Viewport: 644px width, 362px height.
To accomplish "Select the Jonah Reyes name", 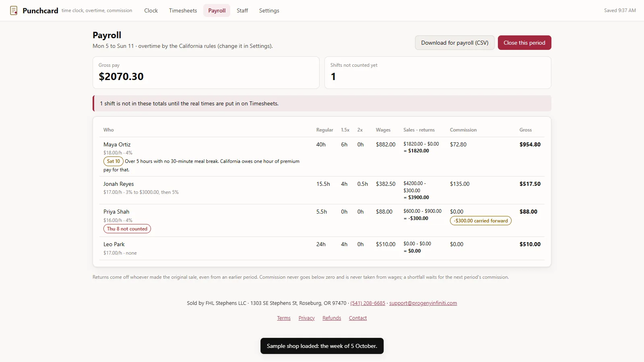I will point(119,184).
